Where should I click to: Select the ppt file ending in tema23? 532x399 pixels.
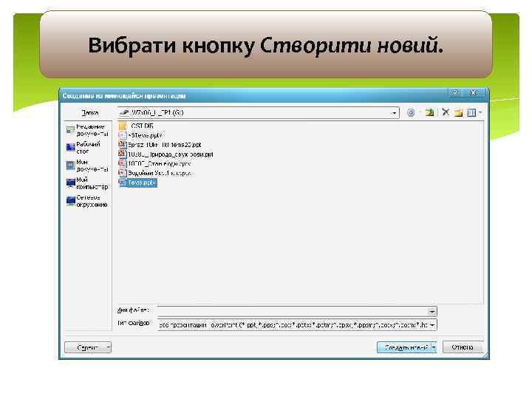[160, 145]
